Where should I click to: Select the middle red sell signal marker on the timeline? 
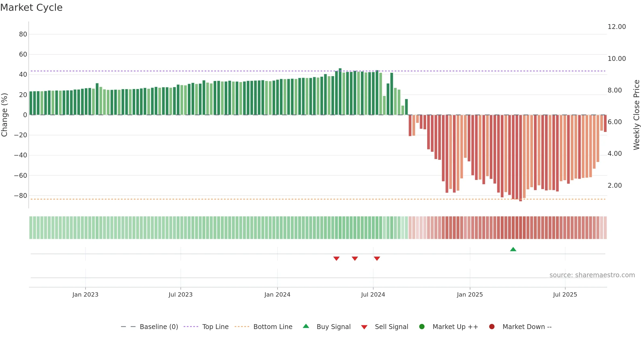click(355, 258)
